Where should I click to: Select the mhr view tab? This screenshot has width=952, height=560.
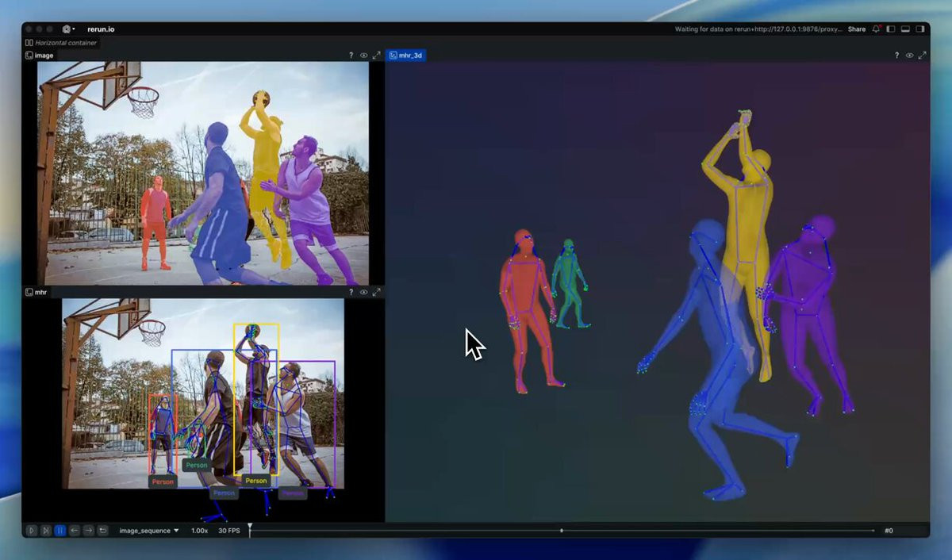(36, 292)
